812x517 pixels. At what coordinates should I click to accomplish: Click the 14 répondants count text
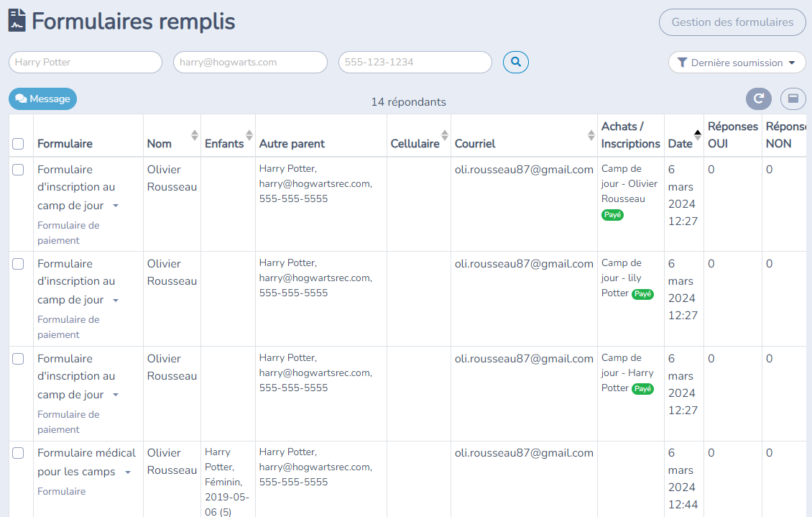click(x=408, y=102)
